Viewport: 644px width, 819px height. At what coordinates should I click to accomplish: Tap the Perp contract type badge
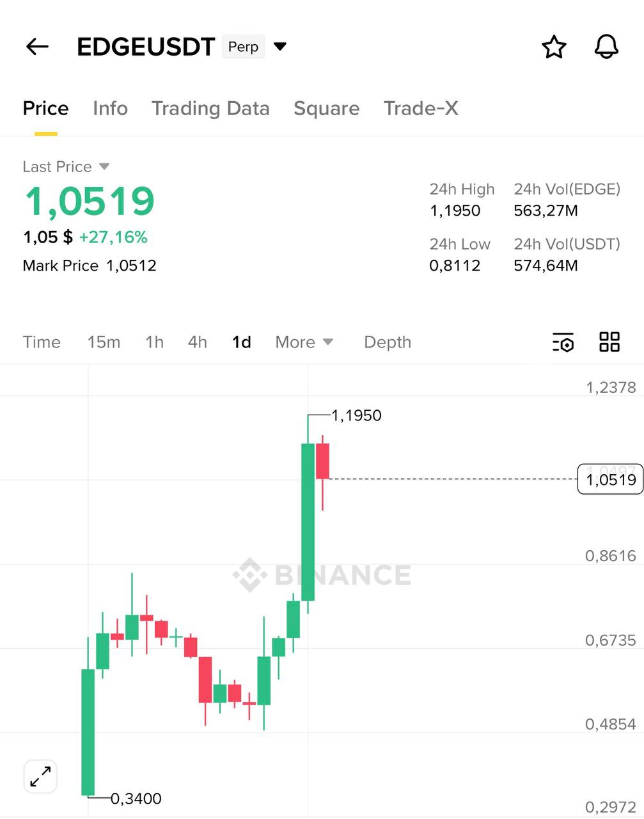[x=243, y=47]
